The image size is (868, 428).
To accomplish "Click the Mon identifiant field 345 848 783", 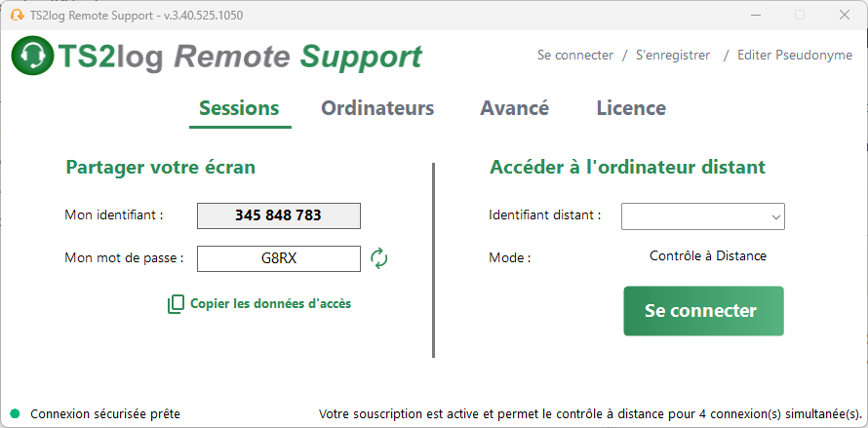I will [x=279, y=215].
